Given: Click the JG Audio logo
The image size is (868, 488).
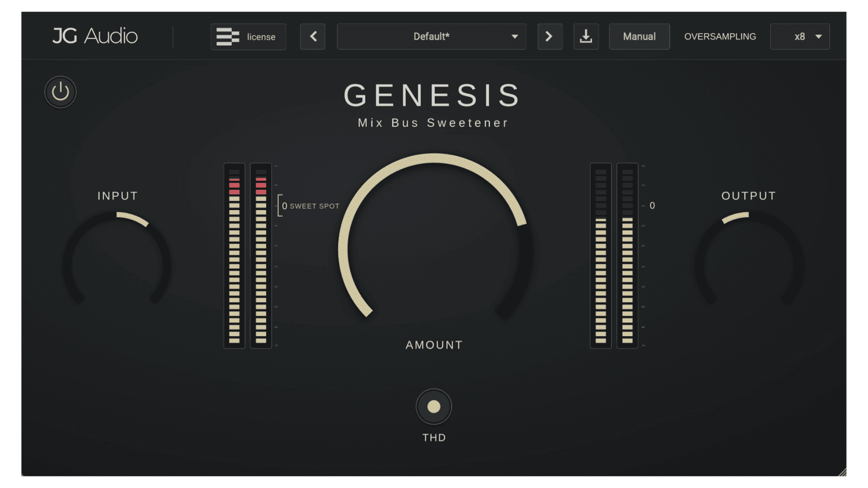Looking at the screenshot, I should pos(95,36).
